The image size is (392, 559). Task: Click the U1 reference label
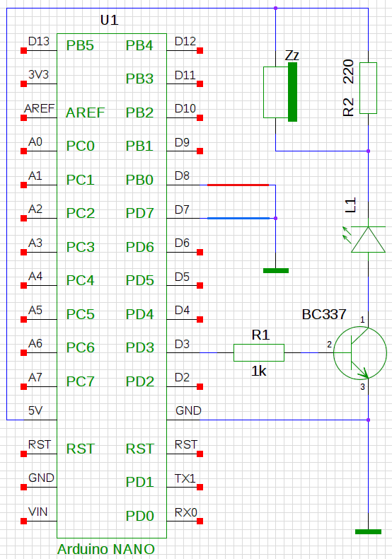tap(109, 20)
